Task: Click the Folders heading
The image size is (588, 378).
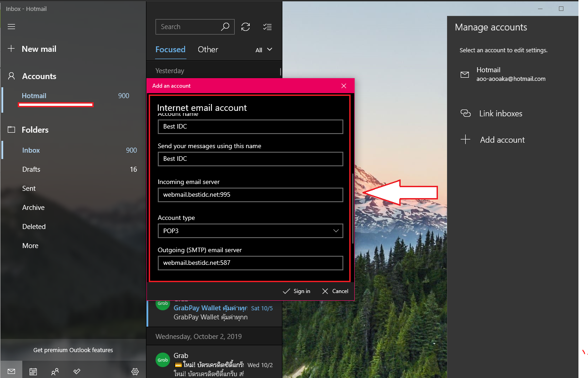Action: (x=35, y=130)
